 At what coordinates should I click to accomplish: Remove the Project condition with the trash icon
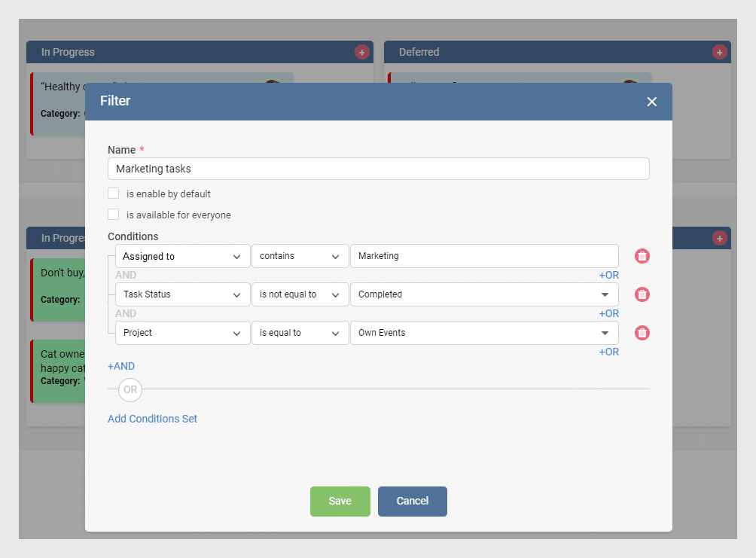point(642,333)
